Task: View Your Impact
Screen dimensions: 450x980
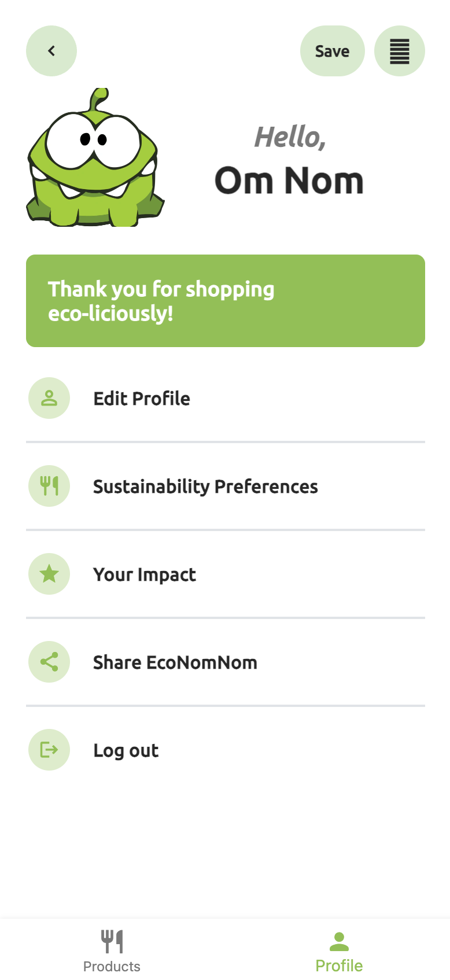Action: point(145,574)
